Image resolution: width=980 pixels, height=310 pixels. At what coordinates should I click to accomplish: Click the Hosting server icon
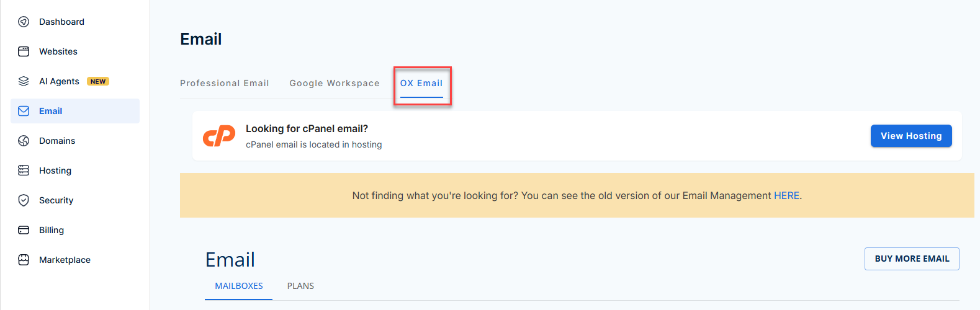point(24,170)
